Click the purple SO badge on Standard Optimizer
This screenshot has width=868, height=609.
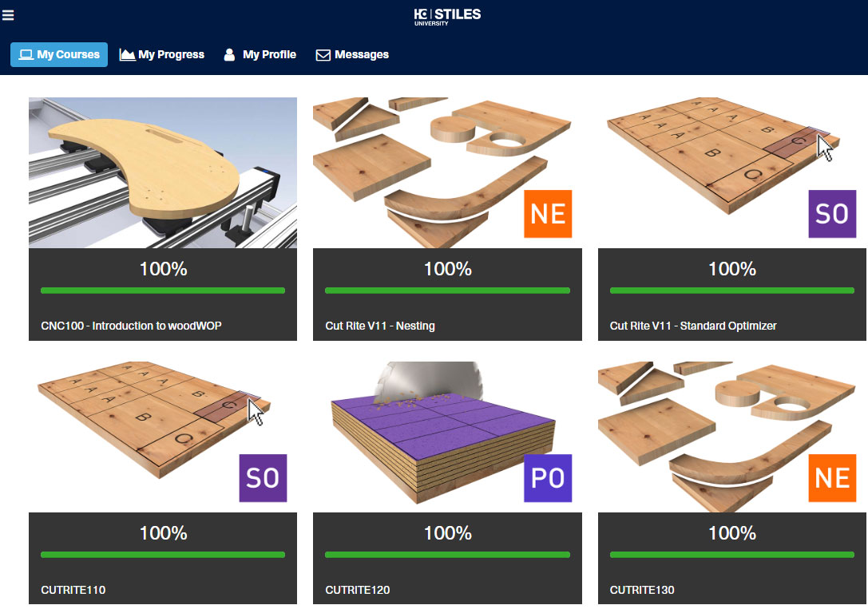pyautogui.click(x=832, y=214)
